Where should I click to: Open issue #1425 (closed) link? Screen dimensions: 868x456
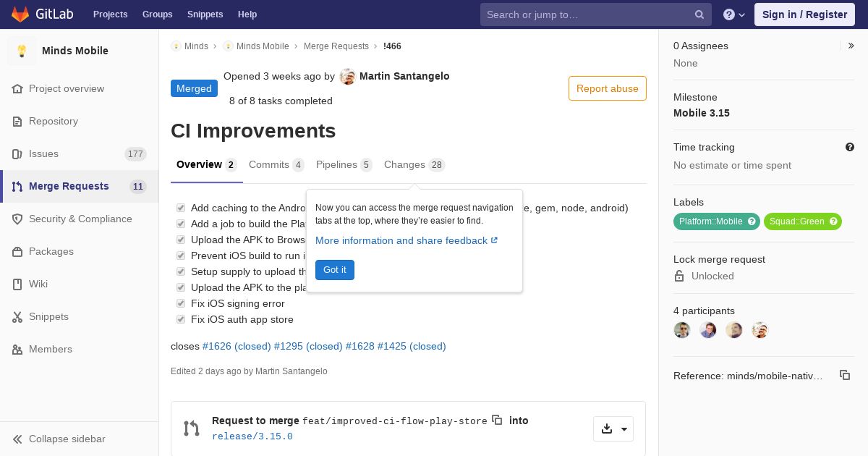click(x=412, y=346)
